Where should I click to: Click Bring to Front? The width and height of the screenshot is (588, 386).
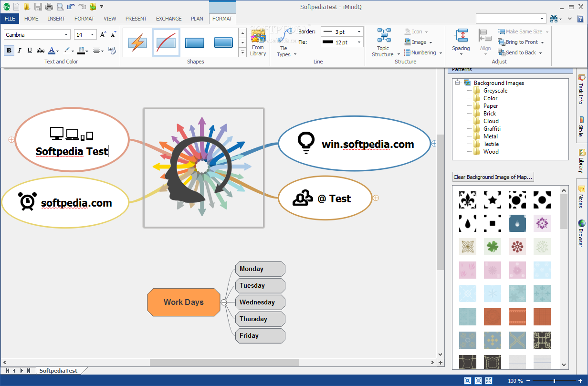(x=521, y=42)
